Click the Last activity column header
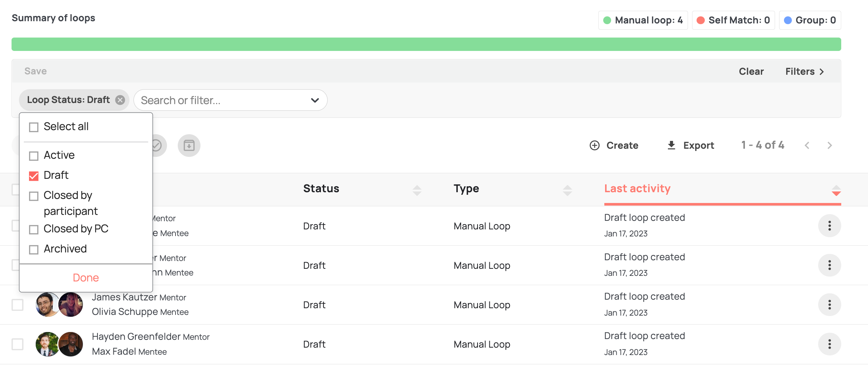This screenshot has height=374, width=868. click(637, 188)
